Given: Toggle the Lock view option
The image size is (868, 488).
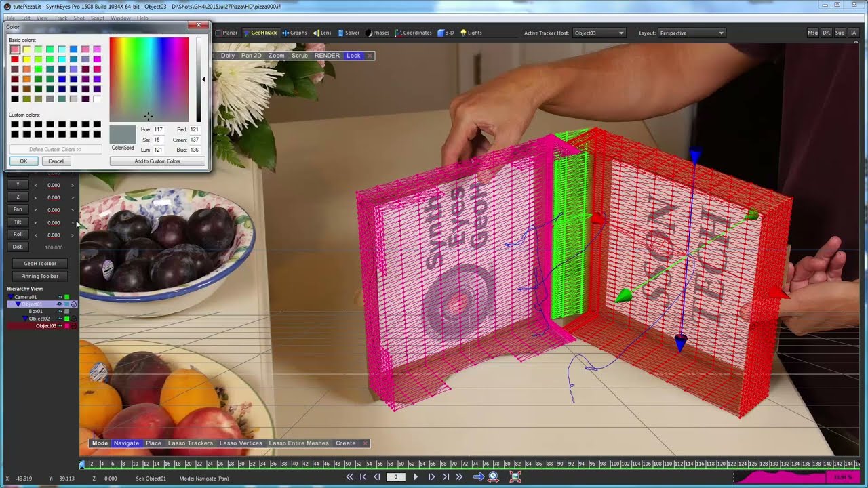Looking at the screenshot, I should [353, 56].
